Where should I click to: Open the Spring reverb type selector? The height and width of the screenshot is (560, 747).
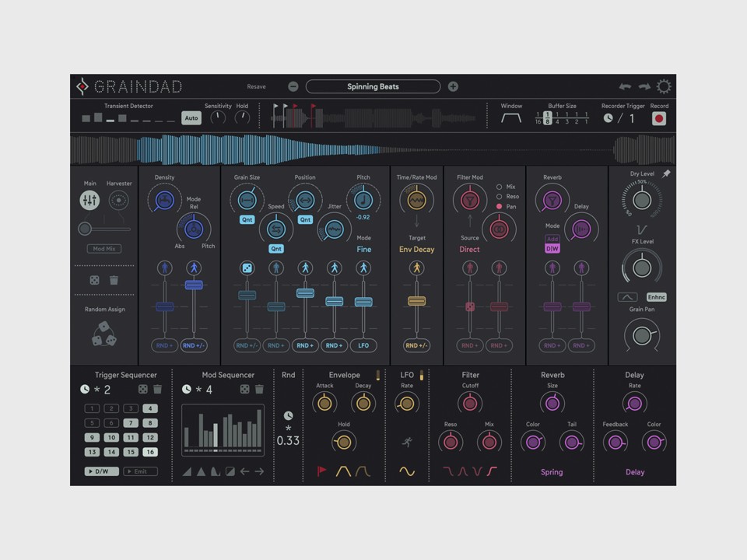pos(552,472)
